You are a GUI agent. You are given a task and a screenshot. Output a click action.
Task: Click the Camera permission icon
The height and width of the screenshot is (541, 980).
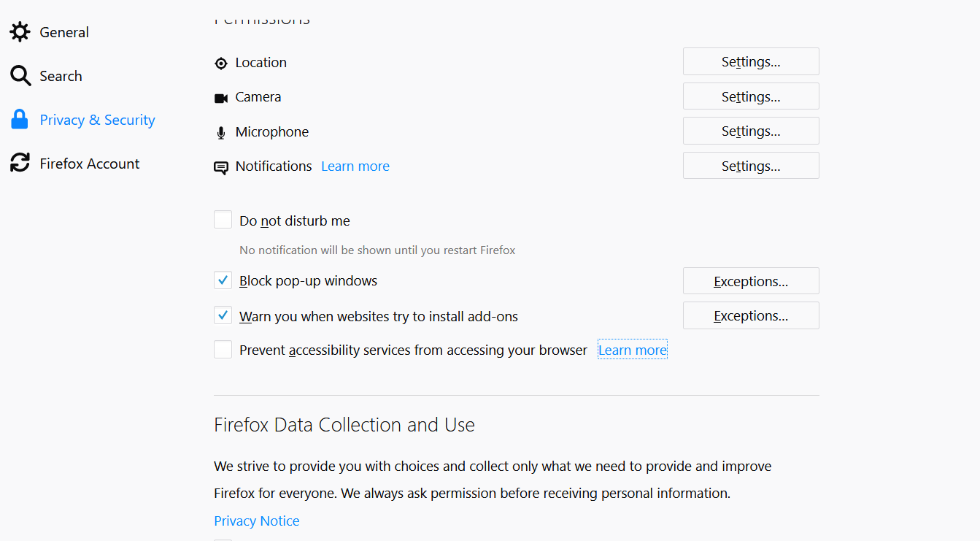point(221,98)
